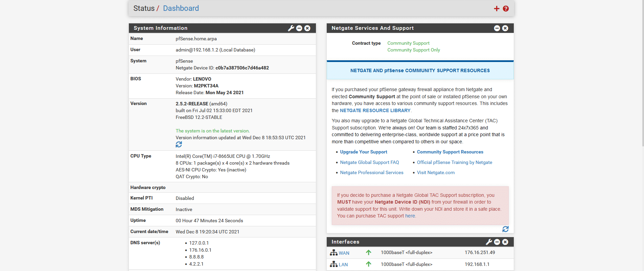Screen dimensions: 644x271
Task: Click the Hardware crypto row label
Action: [148, 187]
